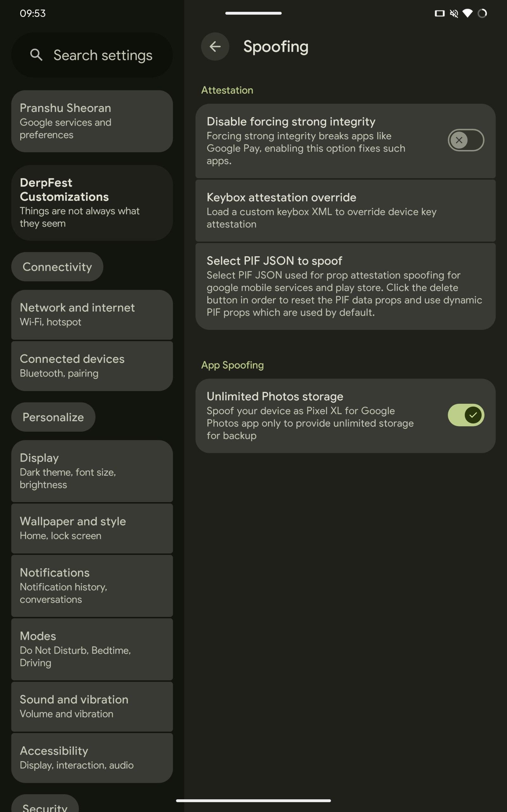Toggle Disable forcing strong integrity switch
This screenshot has width=507, height=812.
[465, 140]
